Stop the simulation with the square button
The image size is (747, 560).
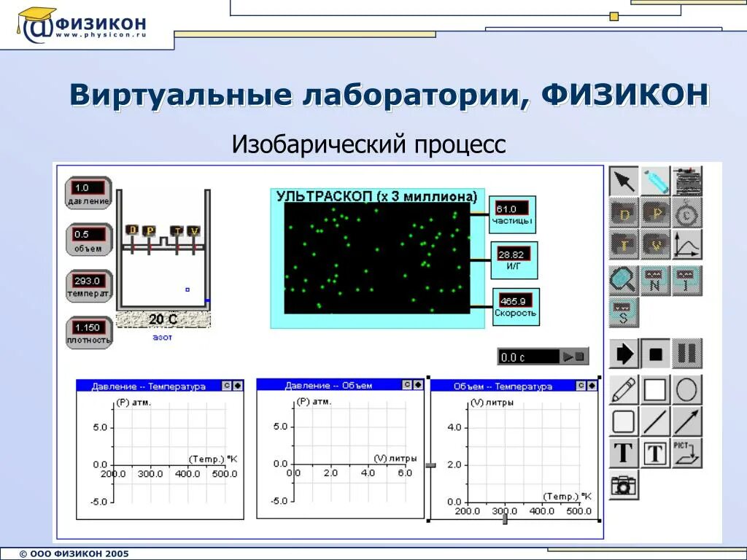(656, 354)
